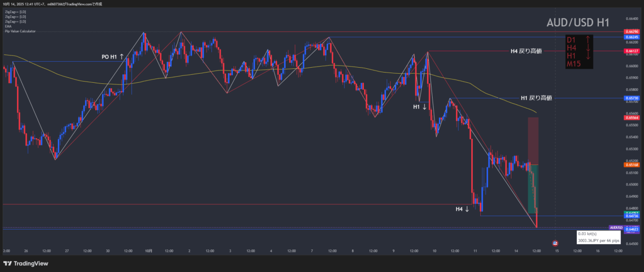Click the D1 up-arrow in trend table
The image size is (644, 272).
(588, 40)
